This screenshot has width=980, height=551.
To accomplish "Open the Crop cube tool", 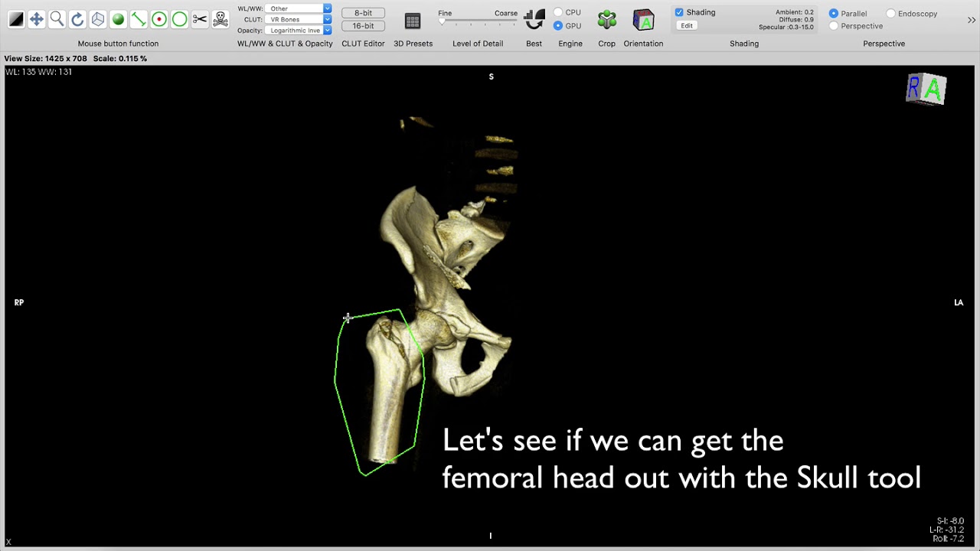I will 607,20.
